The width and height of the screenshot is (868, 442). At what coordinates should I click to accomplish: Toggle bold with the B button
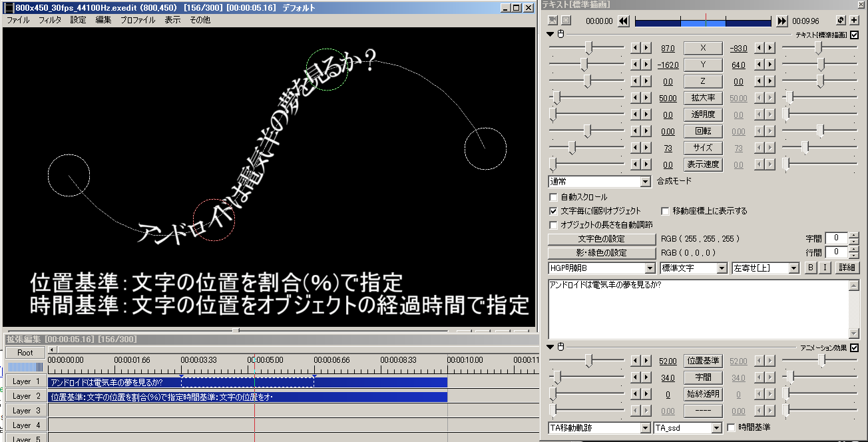click(x=811, y=268)
